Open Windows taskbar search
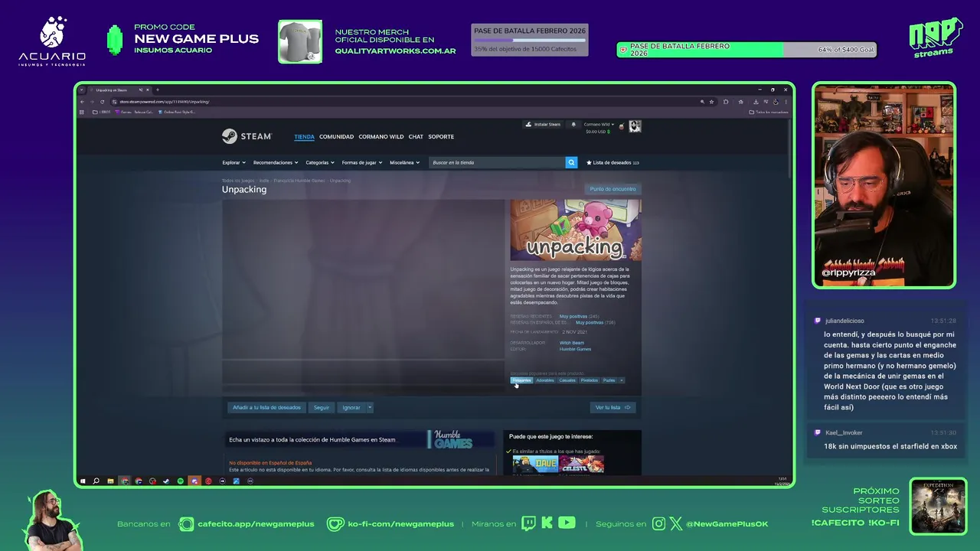980x551 pixels. point(96,481)
